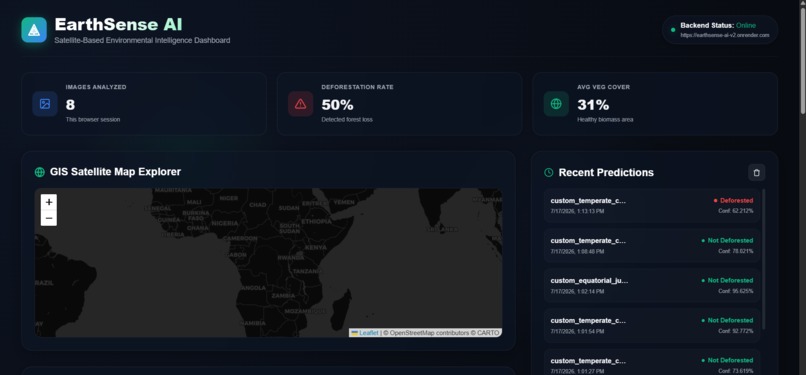Click 'This browser session' caption
The height and width of the screenshot is (375, 806).
pos(93,119)
